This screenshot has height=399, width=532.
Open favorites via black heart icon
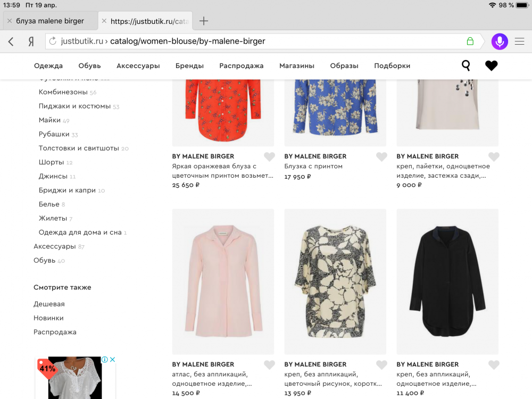pos(491,65)
